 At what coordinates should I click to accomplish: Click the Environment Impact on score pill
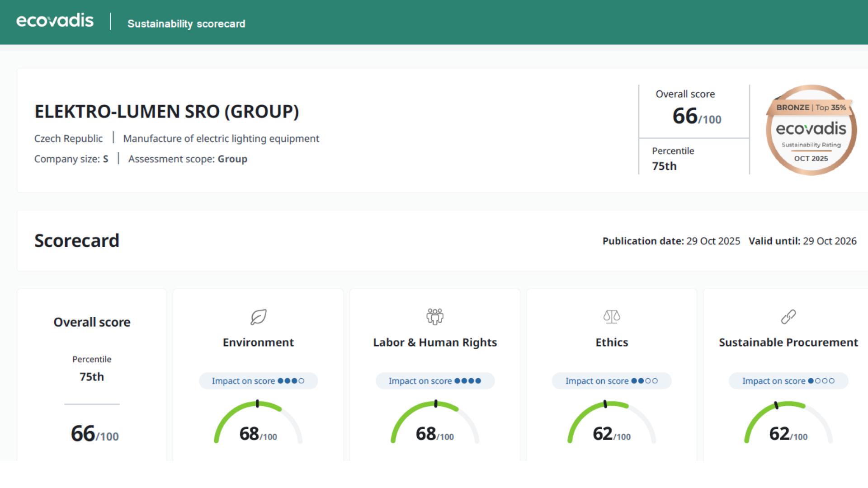click(258, 381)
